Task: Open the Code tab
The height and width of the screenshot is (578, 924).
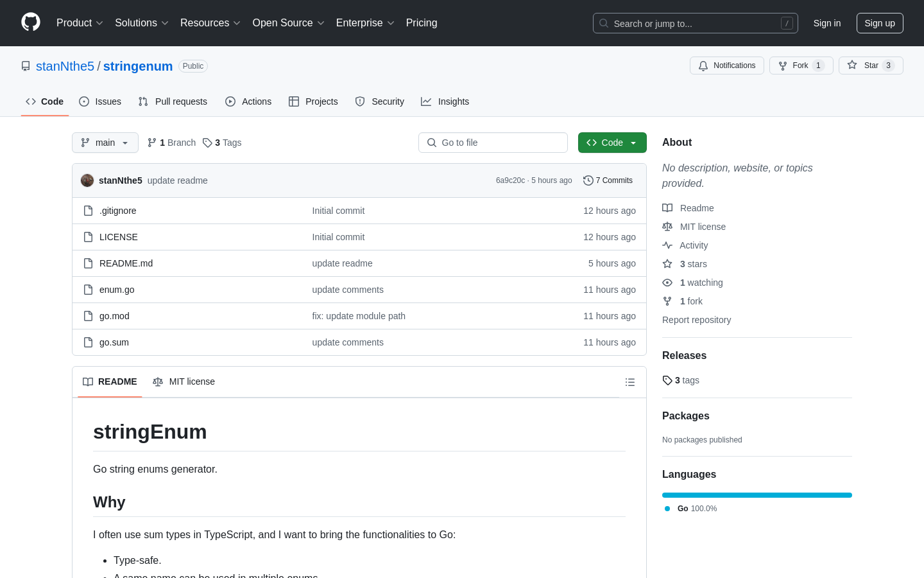Action: coord(45,101)
